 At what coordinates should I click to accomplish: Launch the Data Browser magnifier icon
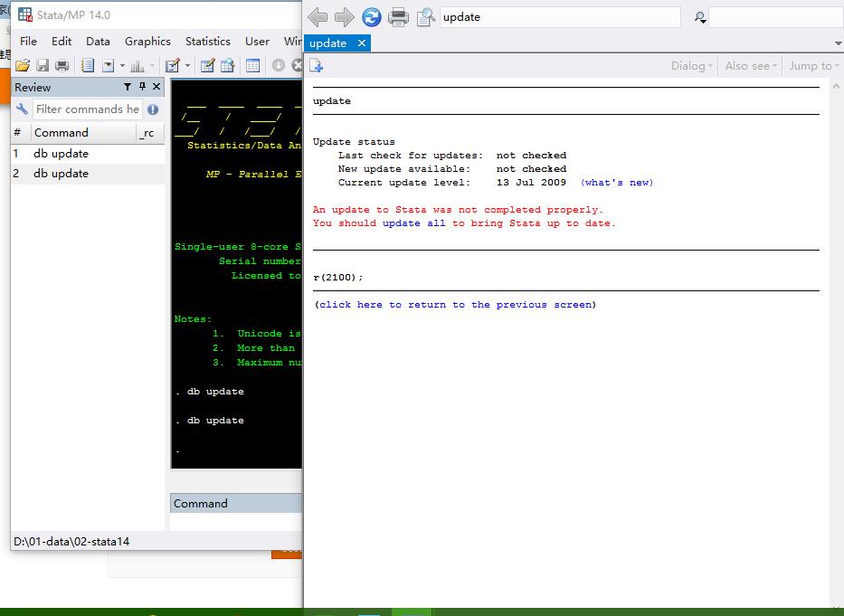(x=227, y=65)
